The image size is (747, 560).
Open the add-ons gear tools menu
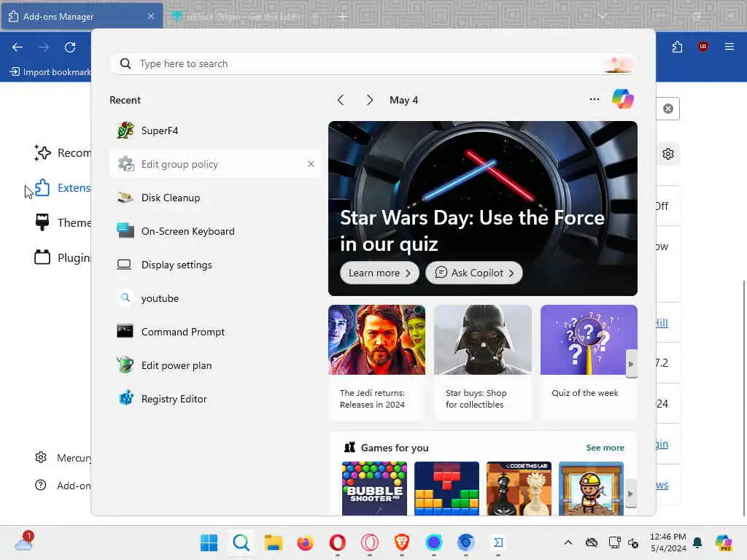click(x=668, y=154)
